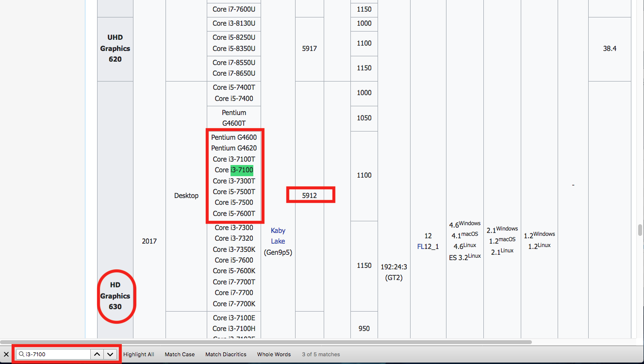Click the highlighted i3-7100 match
The height and width of the screenshot is (364, 644).
242,170
